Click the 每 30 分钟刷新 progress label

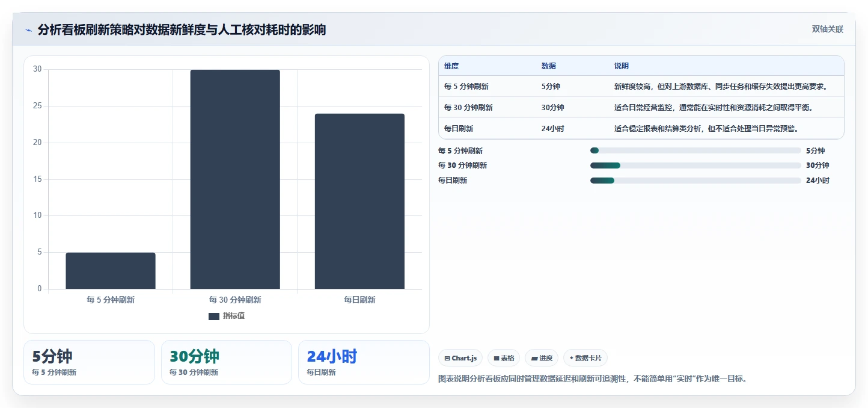pos(463,165)
